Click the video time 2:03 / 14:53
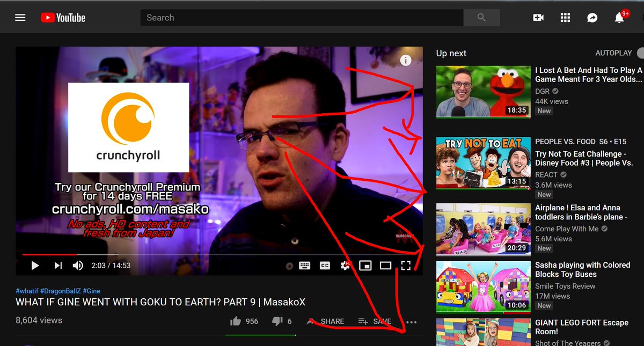644x346 pixels. tap(111, 266)
